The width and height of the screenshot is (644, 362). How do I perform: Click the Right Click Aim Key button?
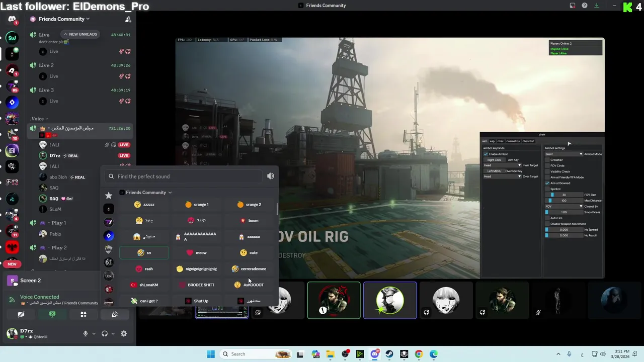[495, 160]
